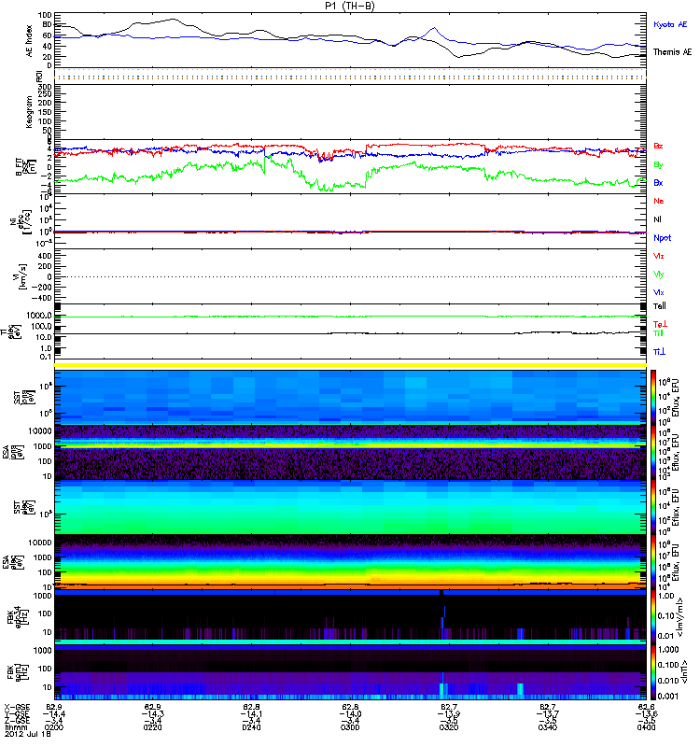700x747 pixels.
Task: Select the Y-GSE value '-14.1'
Action: (x=251, y=713)
